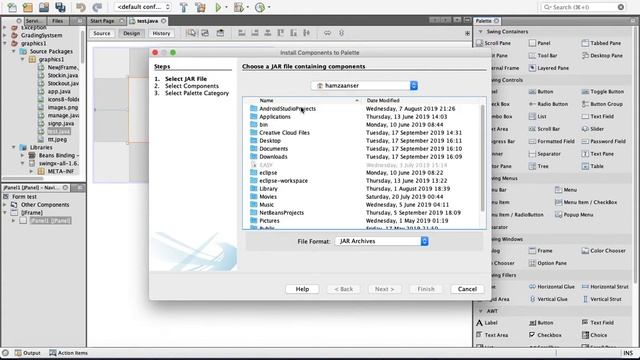The width and height of the screenshot is (640, 360).
Task: Click the Action Items status bar icon
Action: (x=53, y=353)
